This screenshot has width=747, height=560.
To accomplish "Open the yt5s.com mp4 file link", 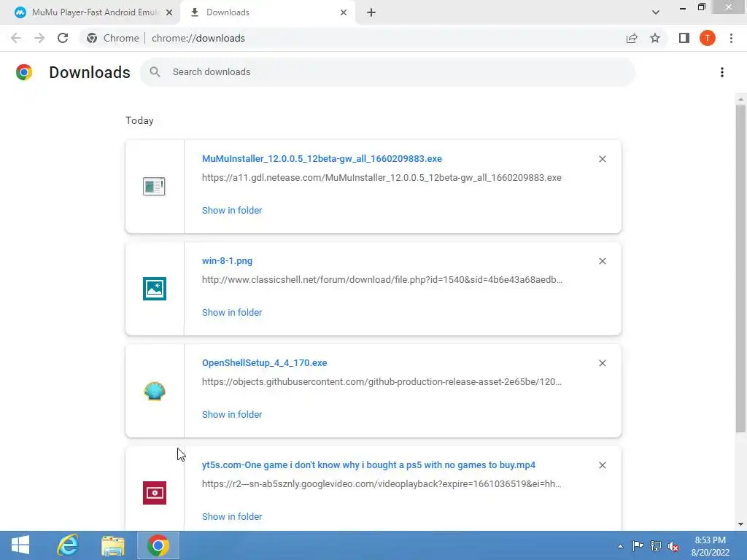I will (368, 464).
